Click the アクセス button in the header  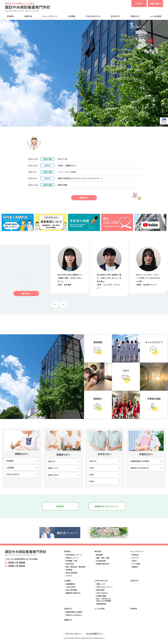click(139, 4)
